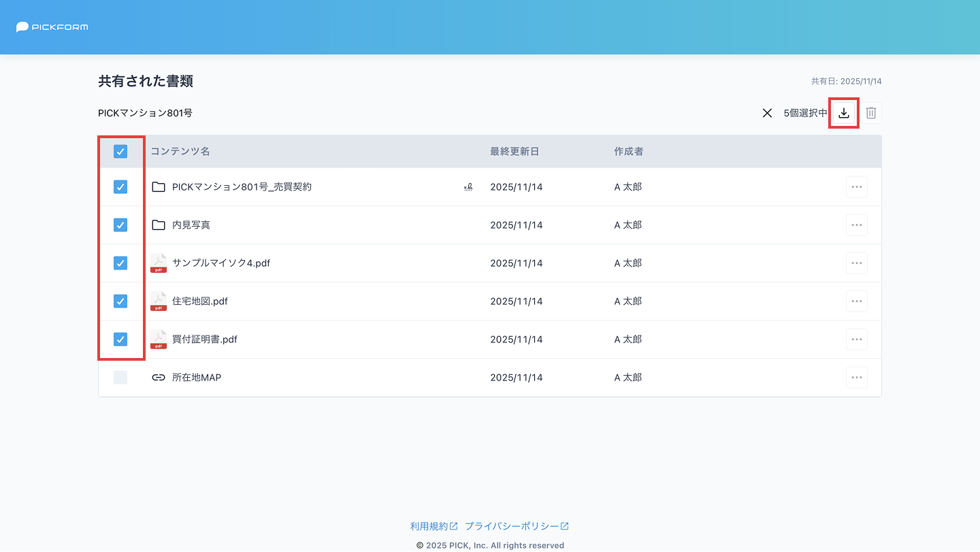
Task: Open the more options for 住宅地図.pdf
Action: tap(856, 302)
